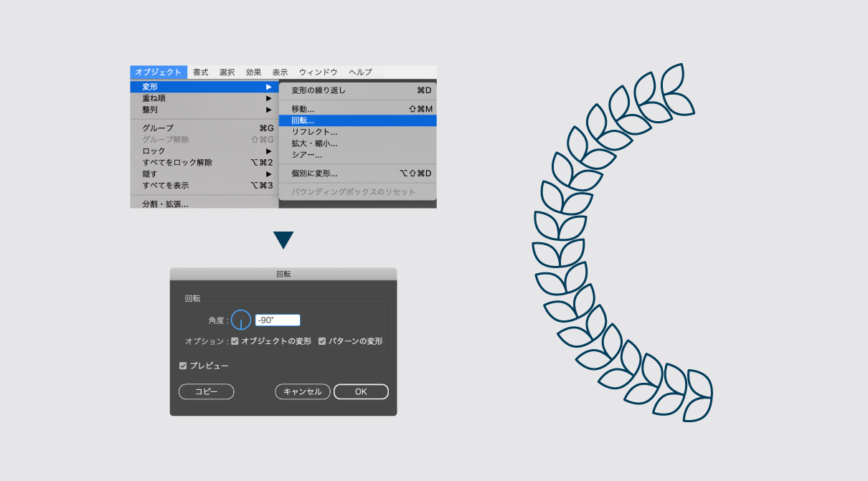Select 移動... in the submenu
This screenshot has height=481, width=868.
pyautogui.click(x=358, y=109)
